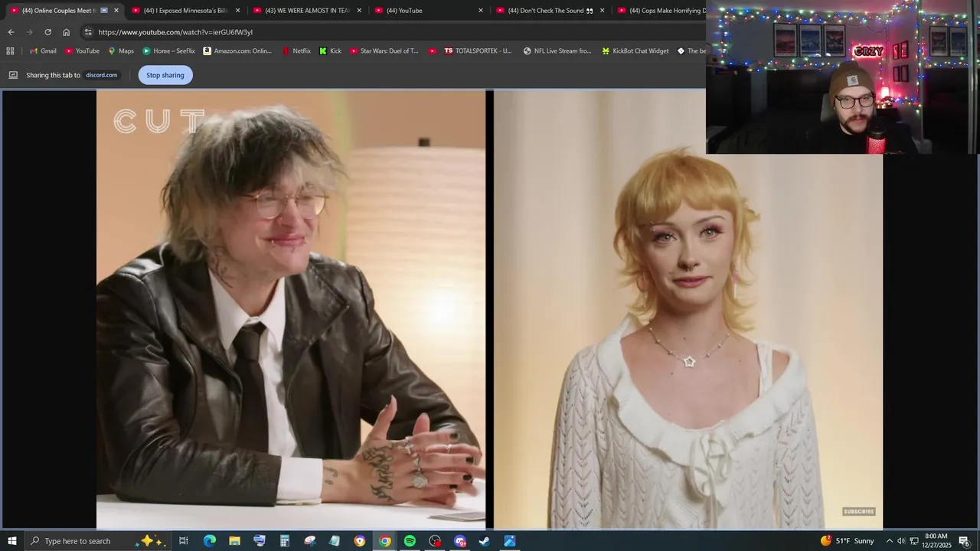This screenshot has height=551, width=980.
Task: Open the Home – SeeFlix bookmark
Action: point(168,51)
